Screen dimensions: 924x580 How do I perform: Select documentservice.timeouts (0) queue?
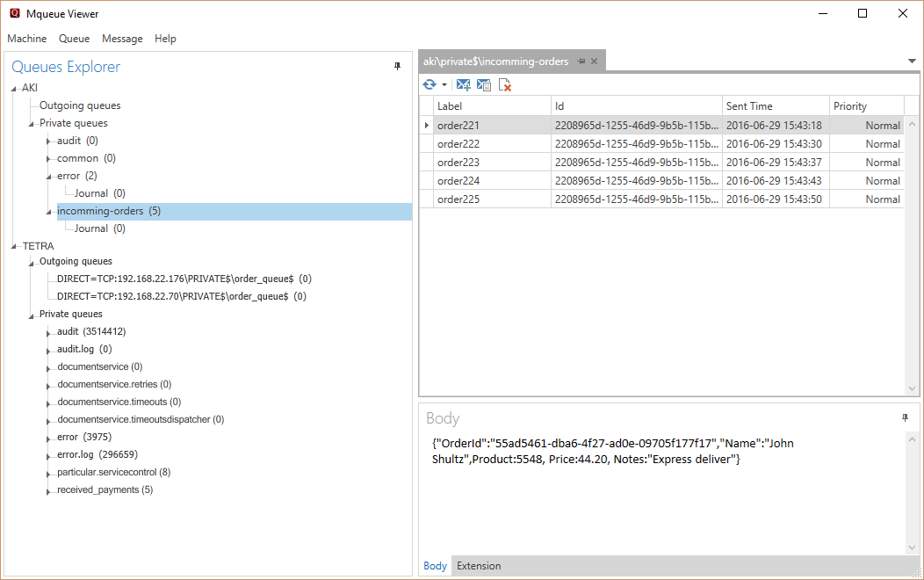coord(119,402)
